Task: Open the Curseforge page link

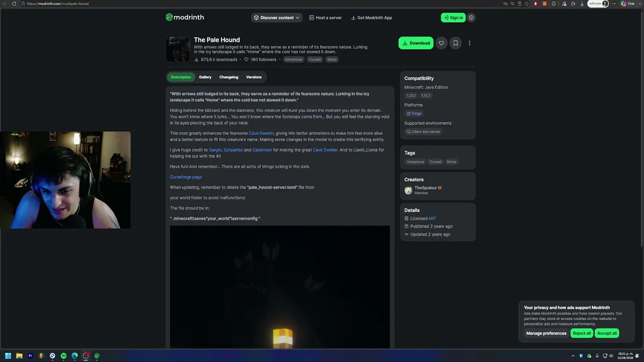Action: 186,177
